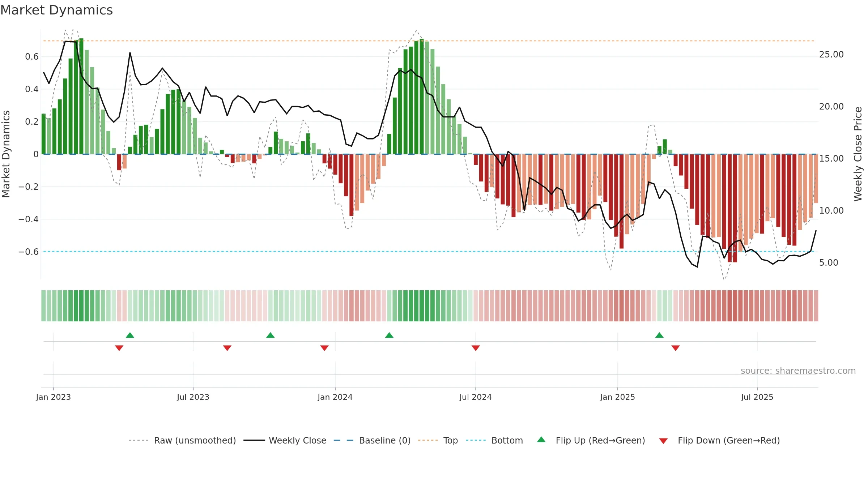Select the red flip-down marker just before Jan 2024

pos(324,348)
